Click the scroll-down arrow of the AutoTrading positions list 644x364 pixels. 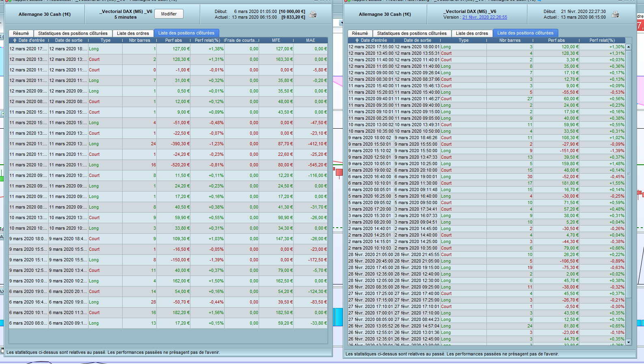pyautogui.click(x=629, y=342)
